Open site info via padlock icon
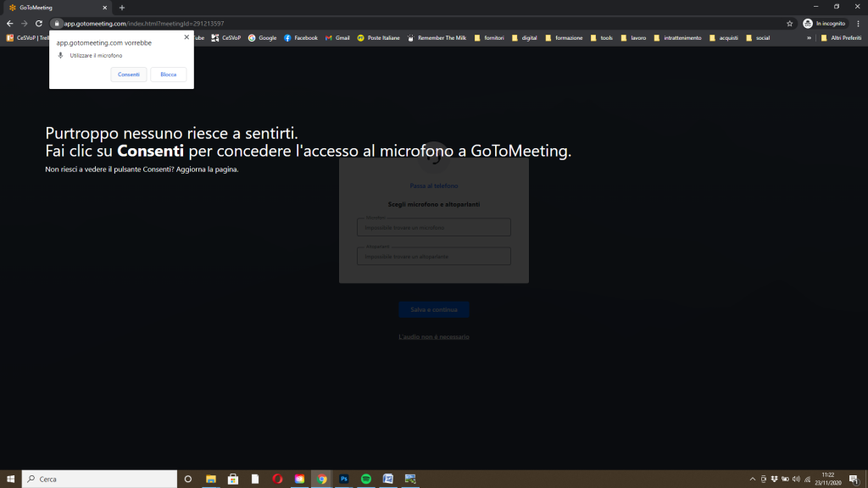This screenshot has height=488, width=868. coord(57,23)
